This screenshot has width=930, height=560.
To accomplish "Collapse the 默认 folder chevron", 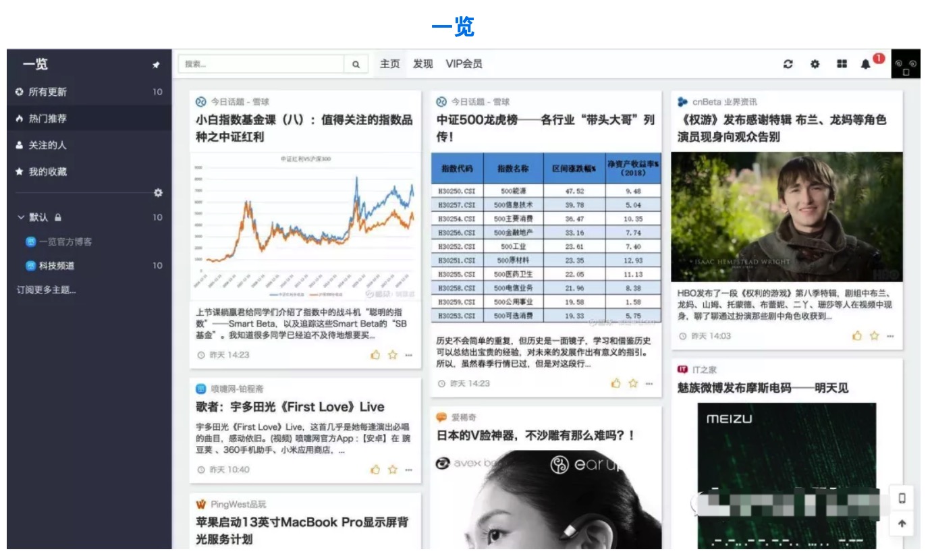I will 20,217.
